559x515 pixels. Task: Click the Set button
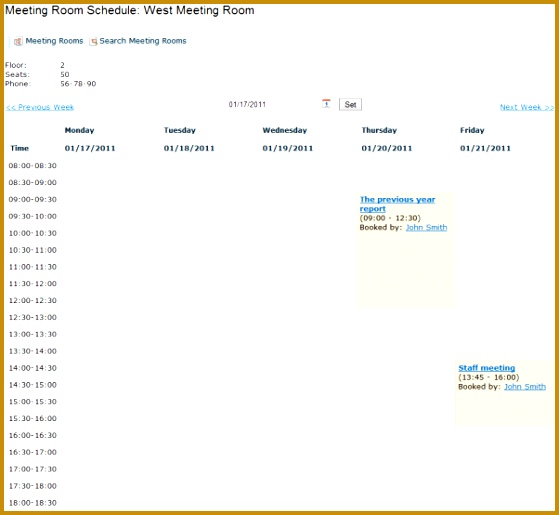(350, 104)
